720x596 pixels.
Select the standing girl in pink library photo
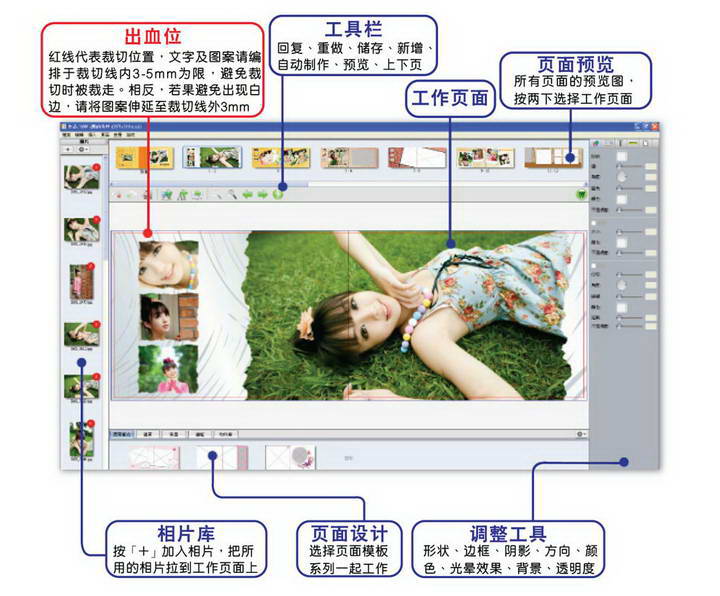pyautogui.click(x=82, y=281)
